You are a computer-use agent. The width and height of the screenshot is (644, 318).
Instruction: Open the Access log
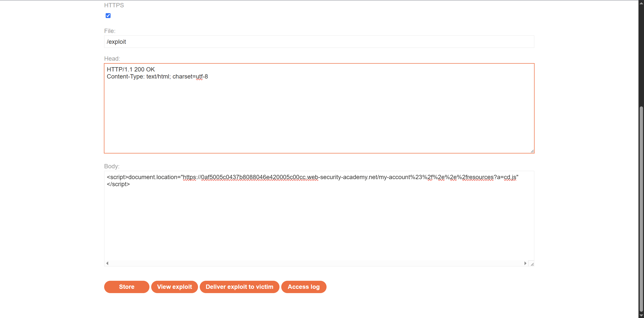coord(304,287)
